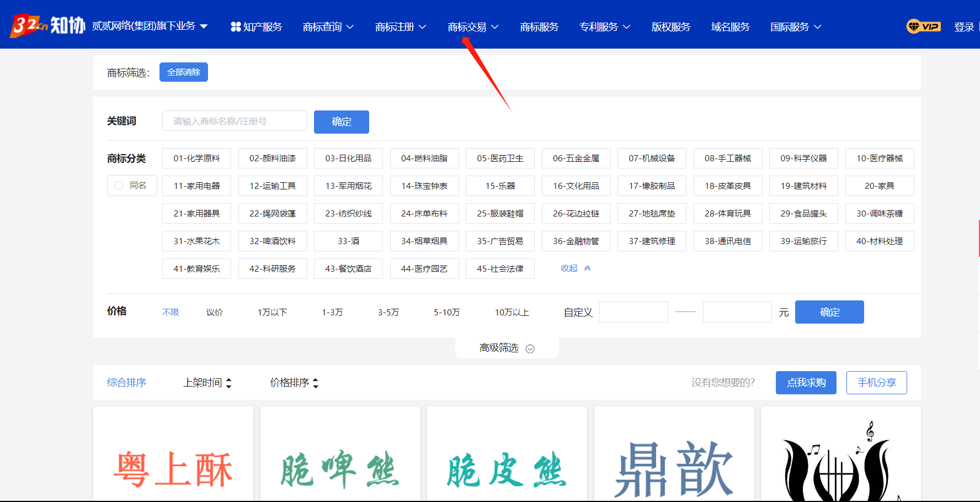The image size is (980, 502).
Task: Select category 10-医疗器械
Action: pyautogui.click(x=880, y=158)
